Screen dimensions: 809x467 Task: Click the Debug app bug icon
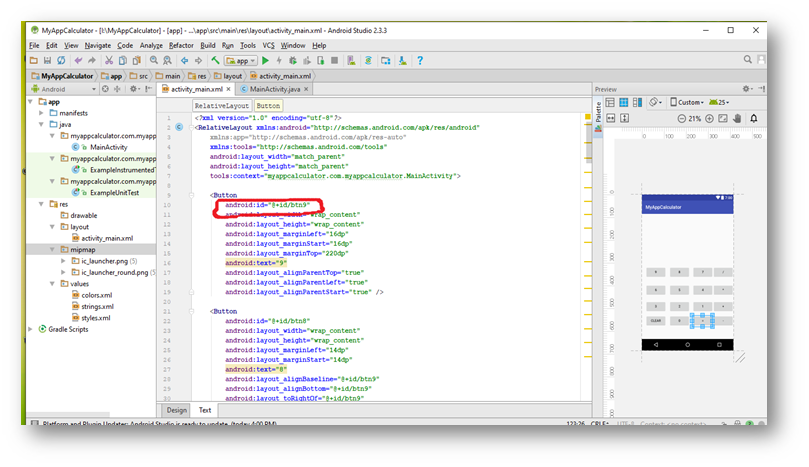click(293, 60)
